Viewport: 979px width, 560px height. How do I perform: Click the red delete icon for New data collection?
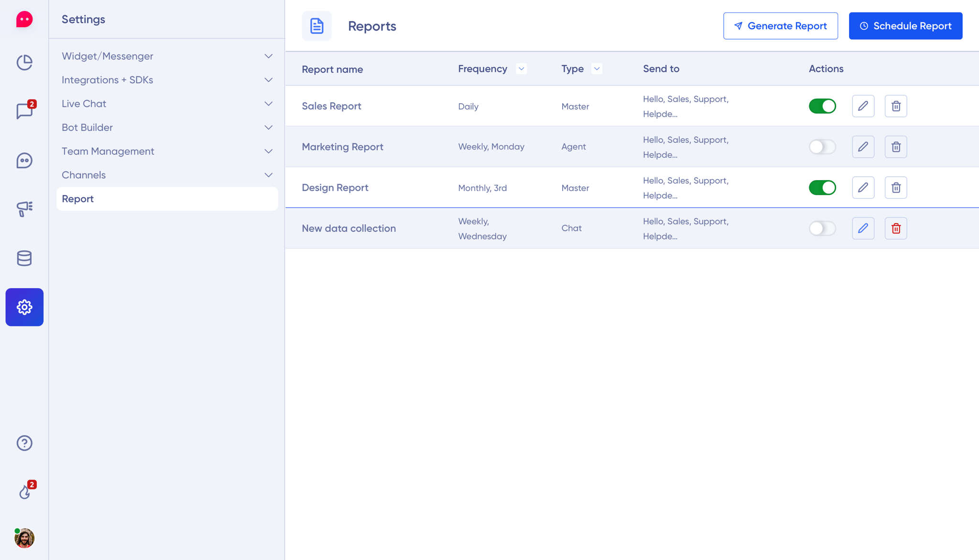pos(896,228)
